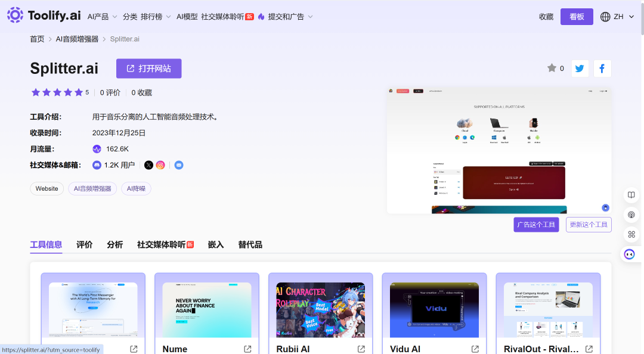Click the Nume card title

point(175,349)
